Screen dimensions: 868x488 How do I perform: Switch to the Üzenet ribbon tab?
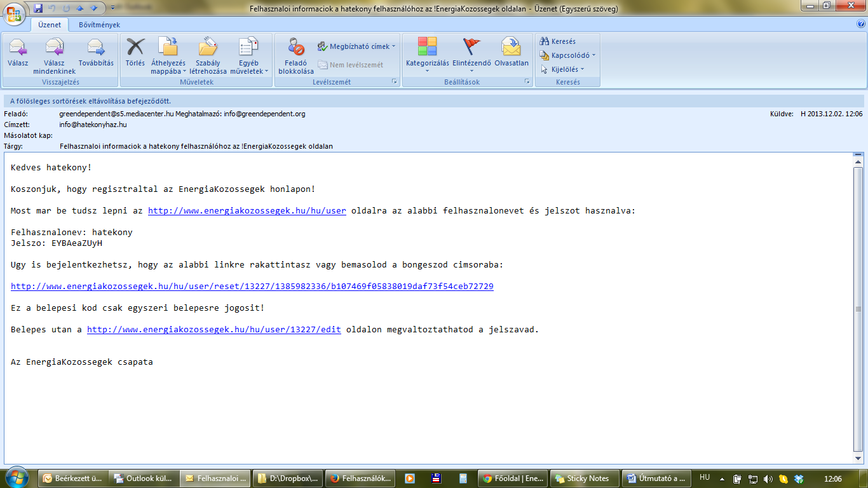point(49,25)
